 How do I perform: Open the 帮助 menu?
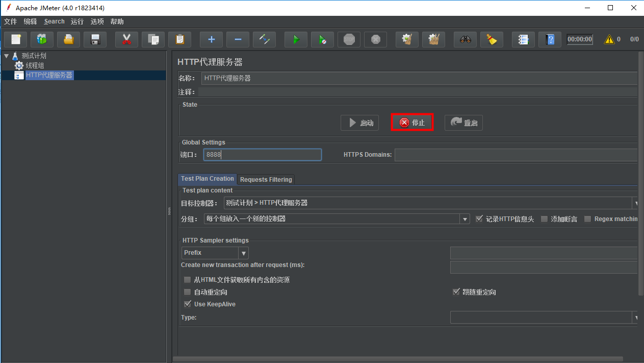pyautogui.click(x=117, y=21)
